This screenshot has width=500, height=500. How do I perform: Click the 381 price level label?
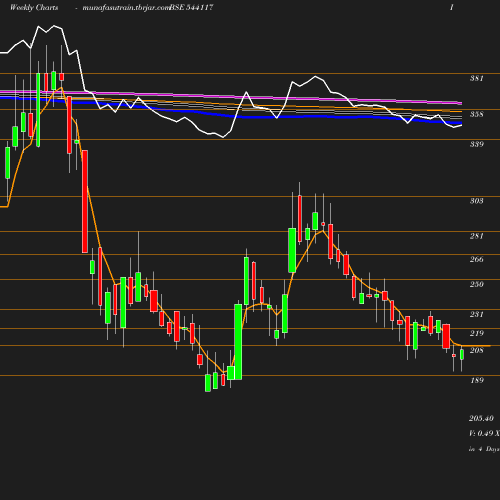pyautogui.click(x=477, y=78)
